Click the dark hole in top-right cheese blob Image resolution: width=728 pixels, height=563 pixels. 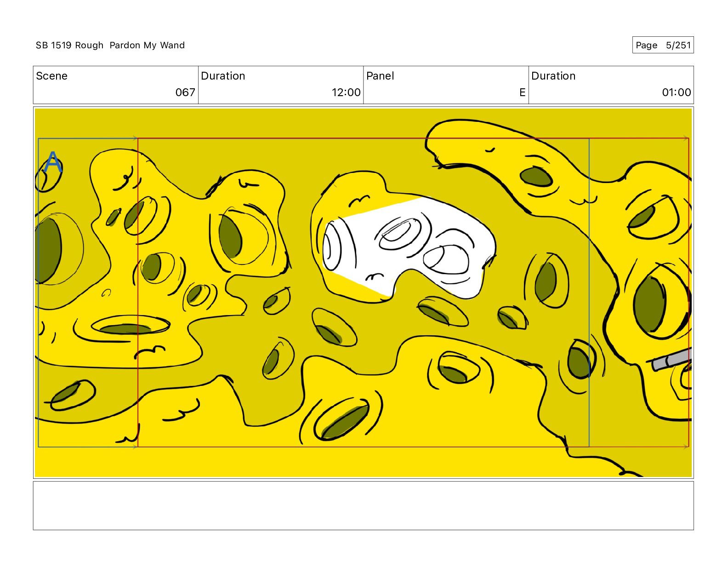pos(536,177)
